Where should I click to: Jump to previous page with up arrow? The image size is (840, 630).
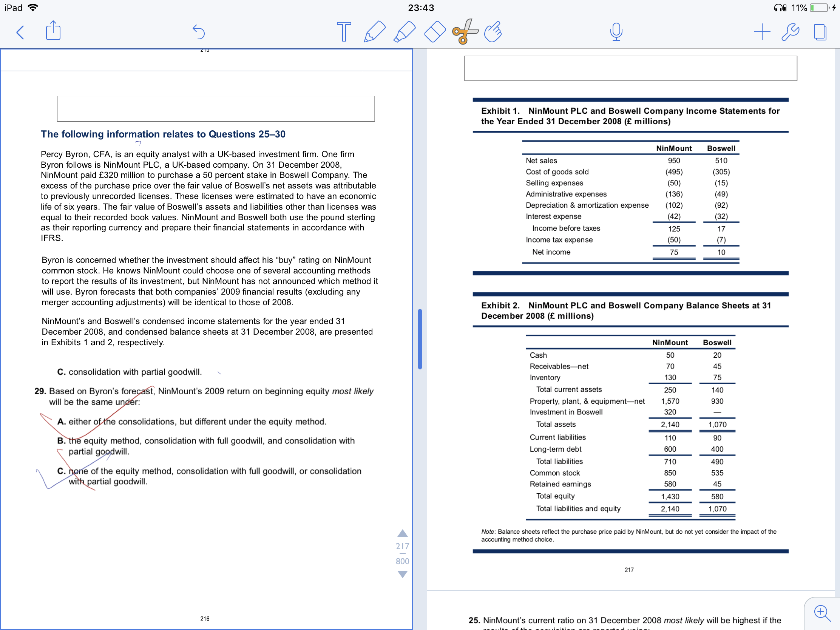tap(402, 533)
